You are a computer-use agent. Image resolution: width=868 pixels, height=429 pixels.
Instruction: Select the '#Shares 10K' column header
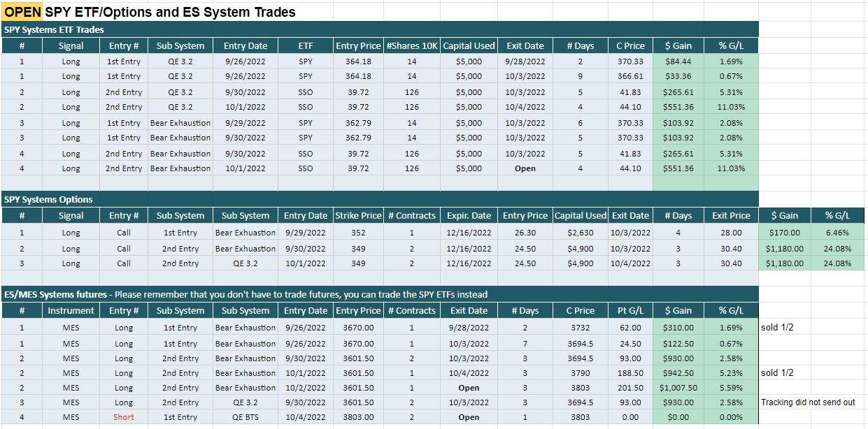(412, 45)
